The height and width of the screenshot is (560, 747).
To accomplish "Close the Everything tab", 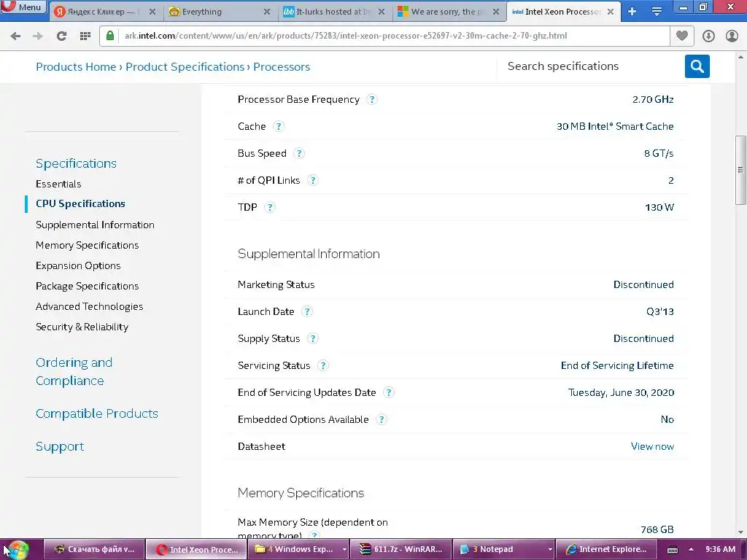I will pos(267,12).
